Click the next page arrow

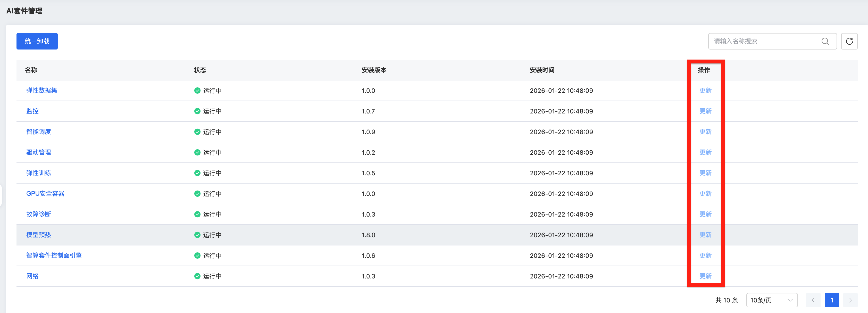tap(850, 300)
